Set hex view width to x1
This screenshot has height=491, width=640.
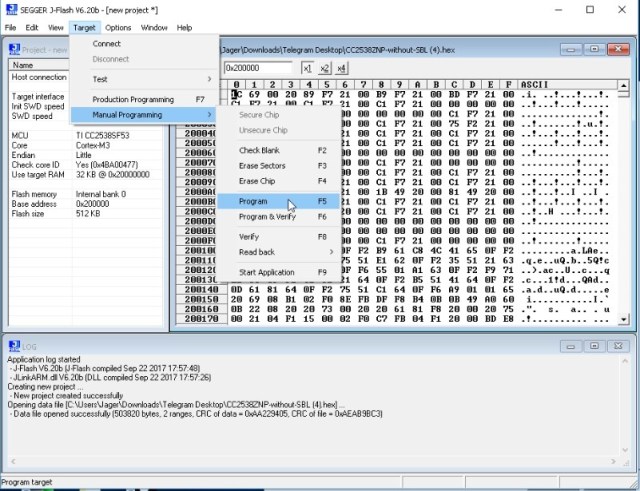pyautogui.click(x=307, y=69)
